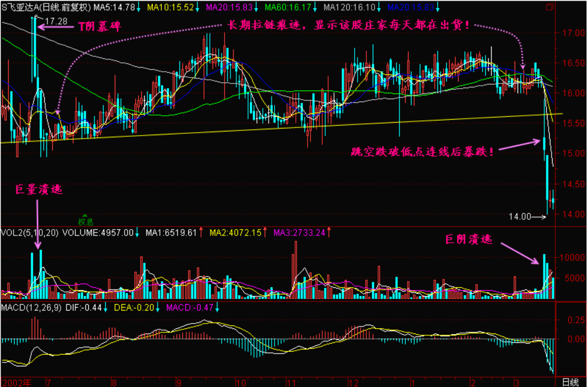Click the 巨量溃逃 annotation text
The image size is (588, 387).
(38, 190)
